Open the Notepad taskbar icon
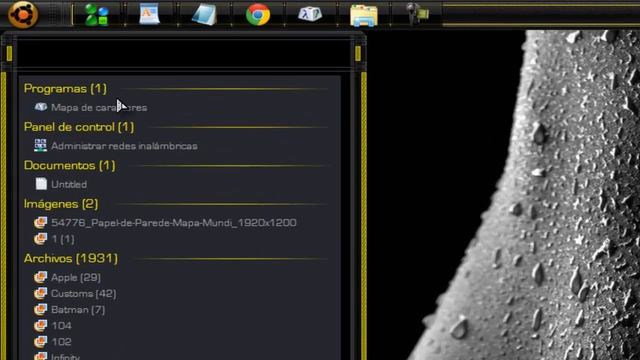640x360 pixels. (204, 15)
